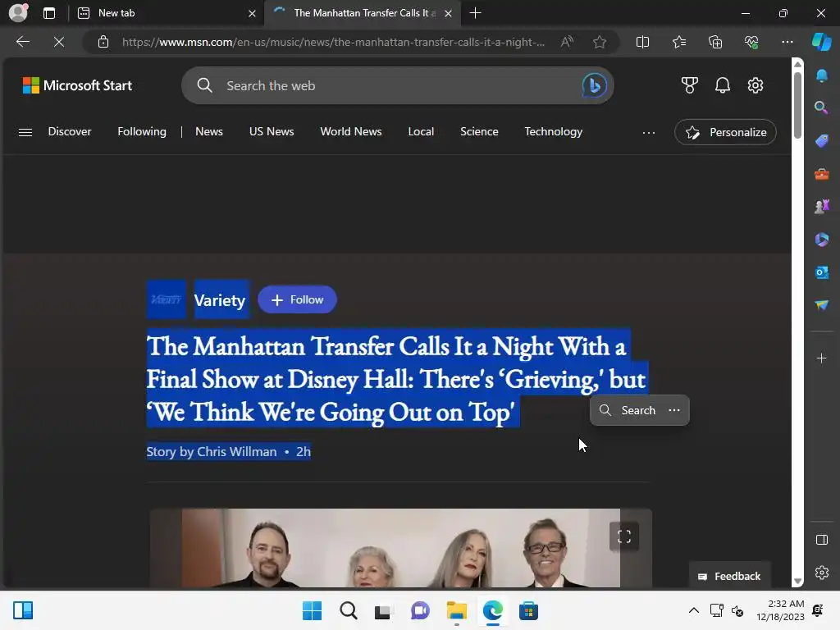Add an app to the sidebar

tap(822, 358)
